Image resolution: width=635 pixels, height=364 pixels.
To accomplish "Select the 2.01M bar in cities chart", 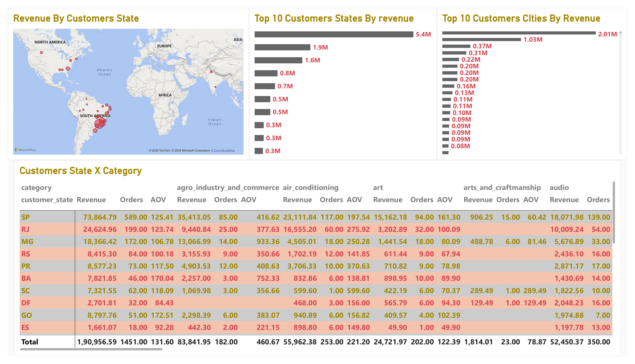I will click(x=519, y=33).
